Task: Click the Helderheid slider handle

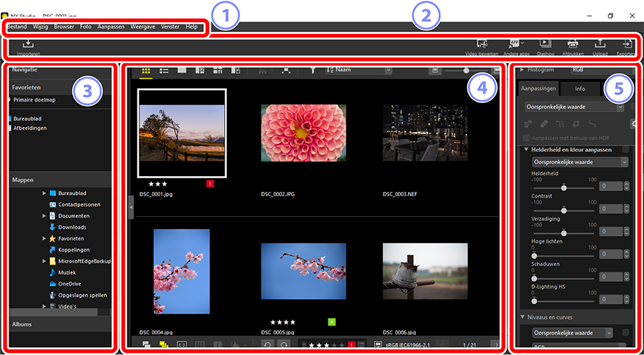Action: click(x=564, y=187)
